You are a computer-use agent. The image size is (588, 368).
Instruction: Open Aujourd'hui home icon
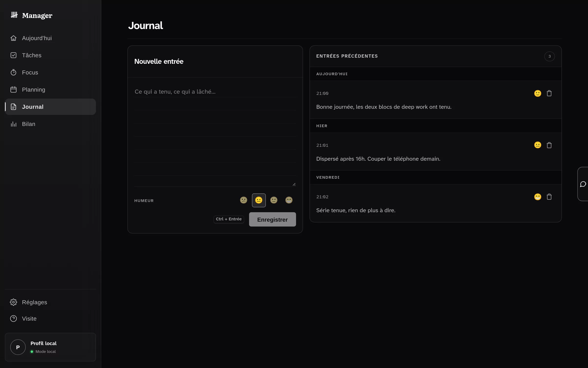(x=13, y=38)
